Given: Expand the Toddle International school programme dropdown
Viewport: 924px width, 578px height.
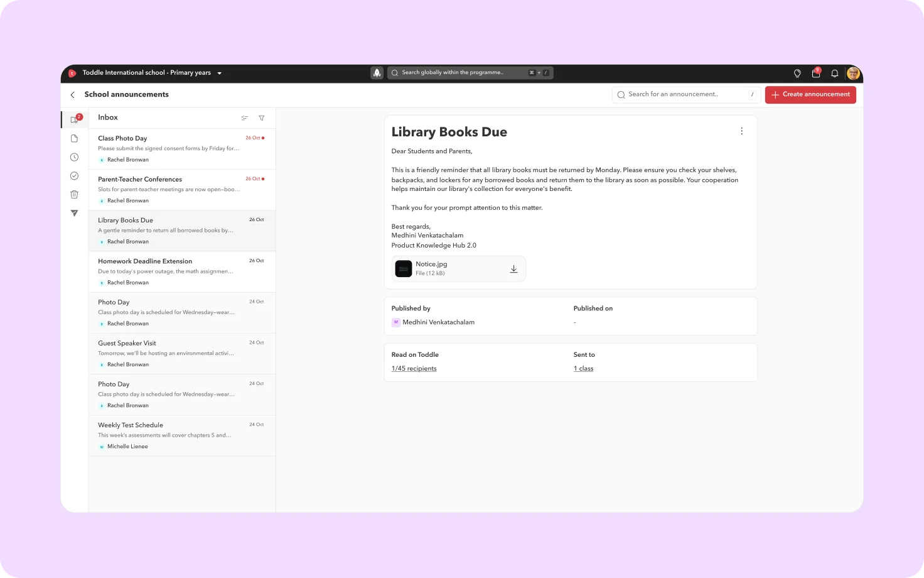Looking at the screenshot, I should point(153,73).
